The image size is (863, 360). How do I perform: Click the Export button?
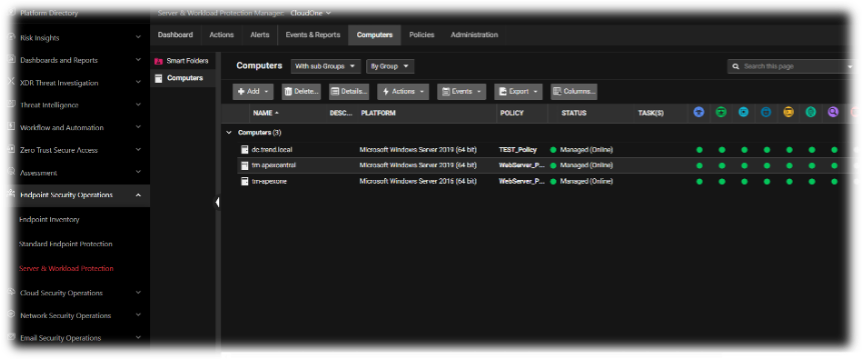click(518, 91)
